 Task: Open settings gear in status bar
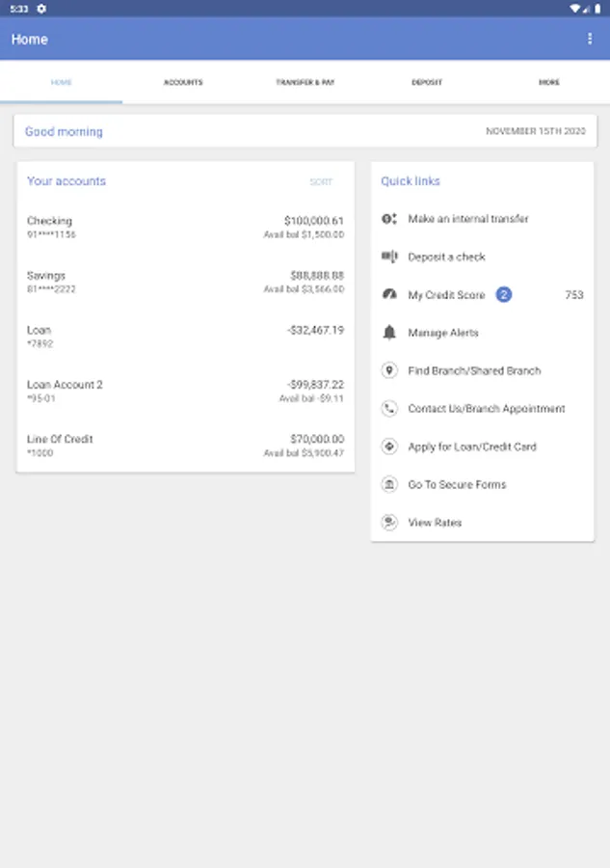coord(41,9)
